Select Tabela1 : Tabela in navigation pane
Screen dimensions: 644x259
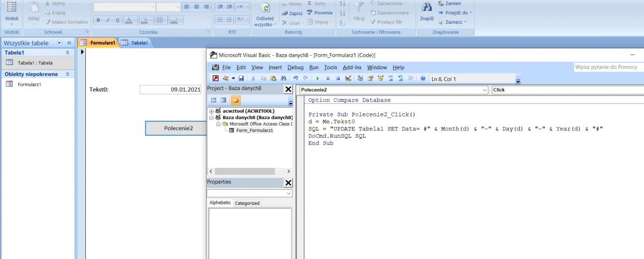[38, 63]
